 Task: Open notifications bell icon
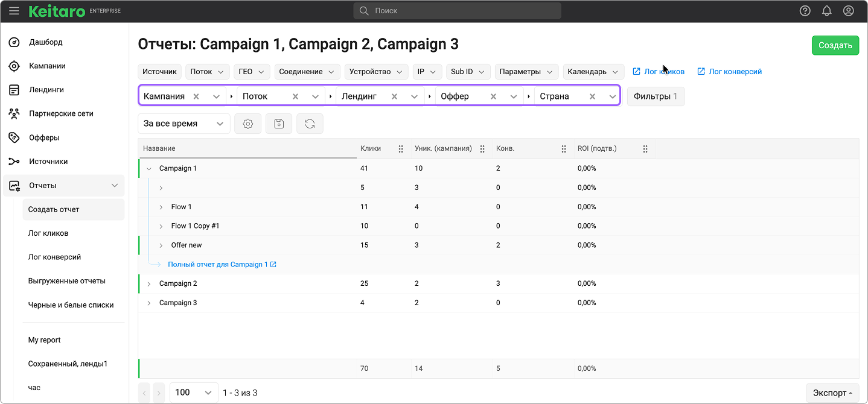pos(826,11)
